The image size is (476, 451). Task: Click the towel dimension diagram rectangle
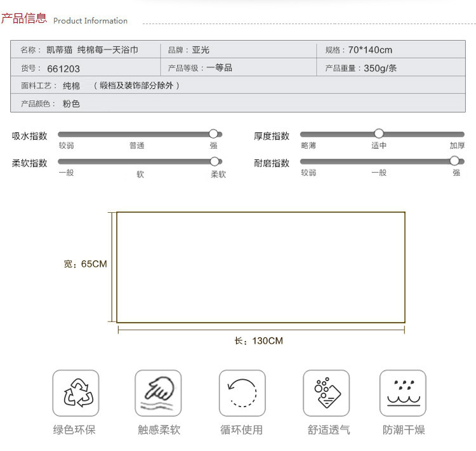click(260, 267)
